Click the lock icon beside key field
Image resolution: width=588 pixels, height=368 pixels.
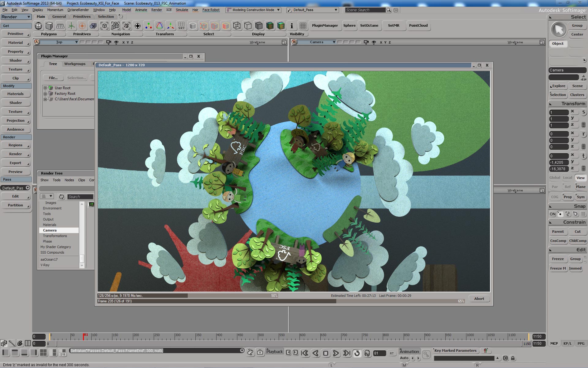[x=513, y=358]
